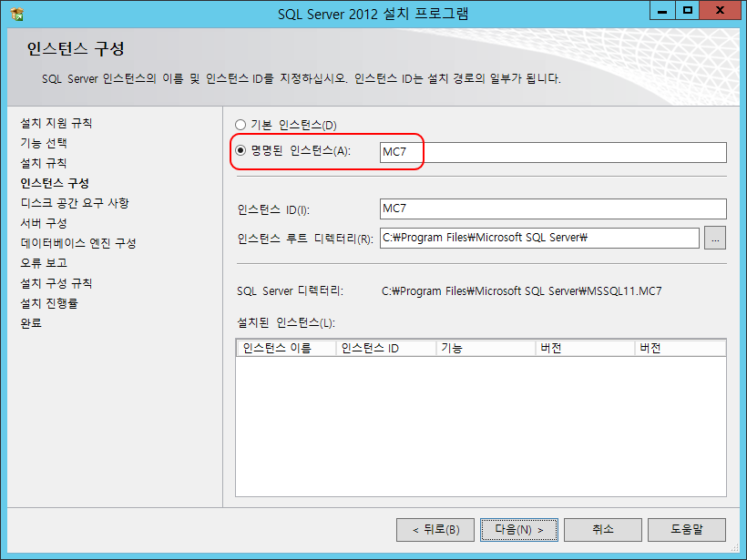Click the 인스턴스 루트 디렉터리(R) label
The image size is (747, 560).
(x=305, y=239)
